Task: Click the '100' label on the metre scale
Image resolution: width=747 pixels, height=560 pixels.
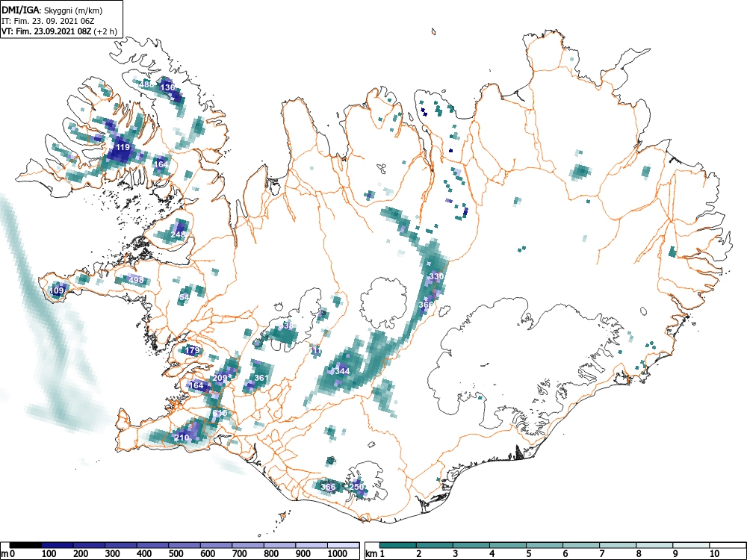Action: pyautogui.click(x=49, y=554)
